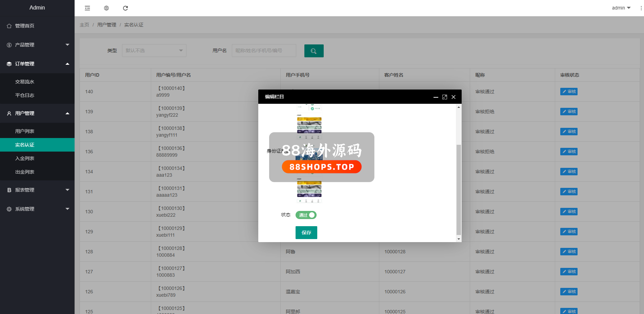Close the 编辑栏目 dialog
This screenshot has height=314, width=644.
(x=454, y=97)
